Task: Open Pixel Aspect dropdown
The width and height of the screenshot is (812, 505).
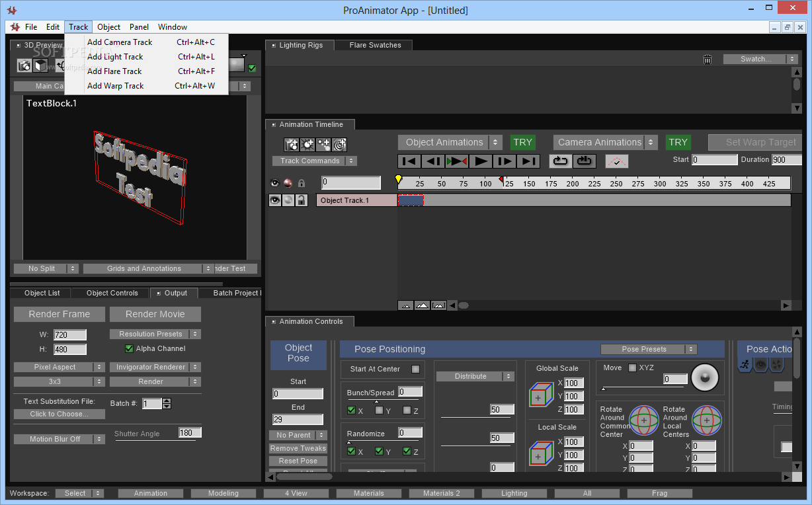Action: [x=60, y=367]
